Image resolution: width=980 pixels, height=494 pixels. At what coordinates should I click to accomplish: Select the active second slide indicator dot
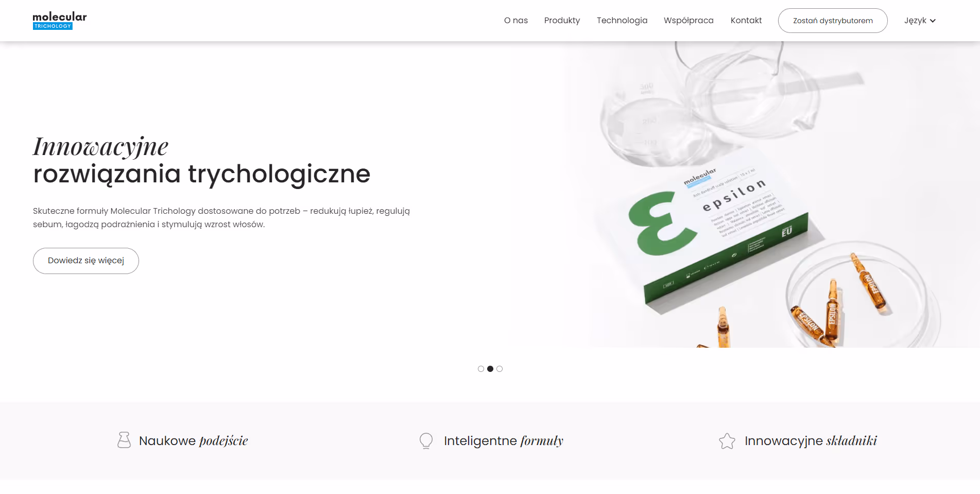point(490,369)
